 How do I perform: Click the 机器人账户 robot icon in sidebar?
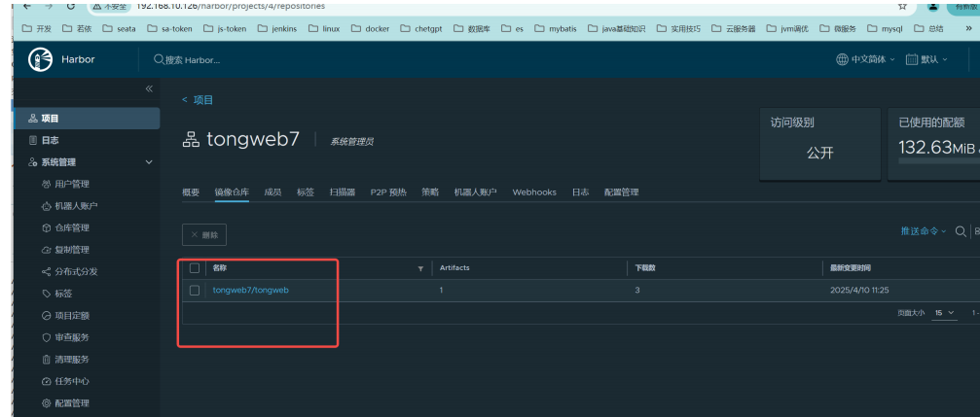click(x=46, y=206)
